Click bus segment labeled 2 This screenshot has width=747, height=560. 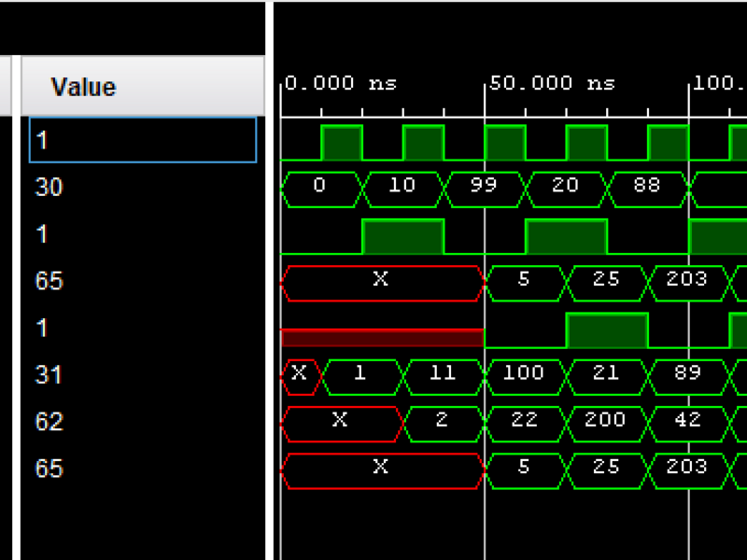(444, 425)
